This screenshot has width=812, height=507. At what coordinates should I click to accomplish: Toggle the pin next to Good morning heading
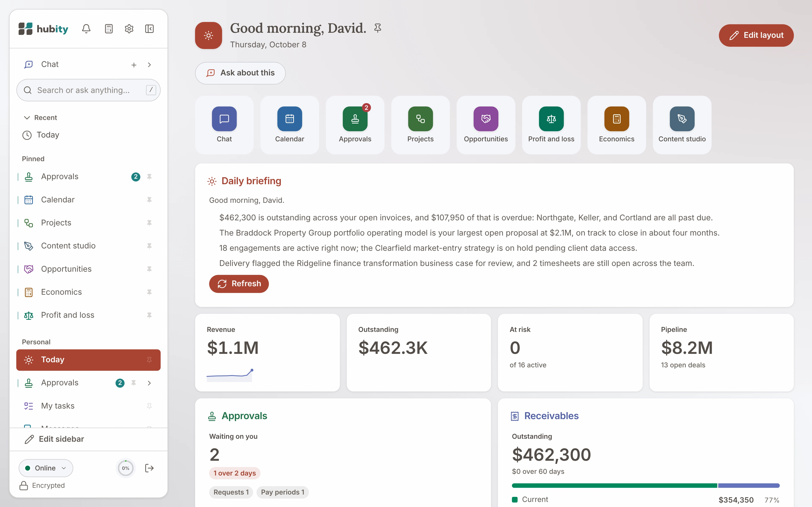click(x=378, y=28)
